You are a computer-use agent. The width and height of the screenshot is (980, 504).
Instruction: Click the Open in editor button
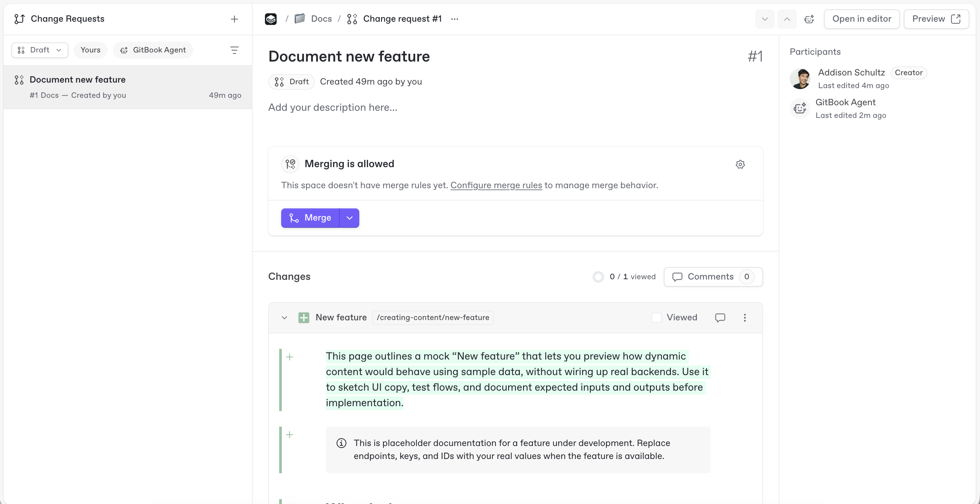(861, 19)
